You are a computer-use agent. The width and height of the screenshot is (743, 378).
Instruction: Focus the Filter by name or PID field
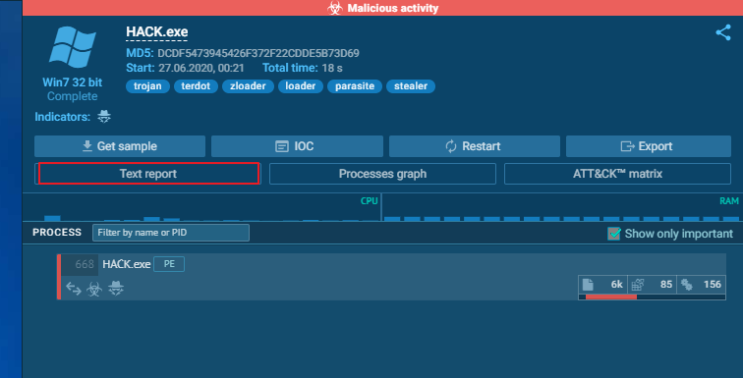coord(171,233)
